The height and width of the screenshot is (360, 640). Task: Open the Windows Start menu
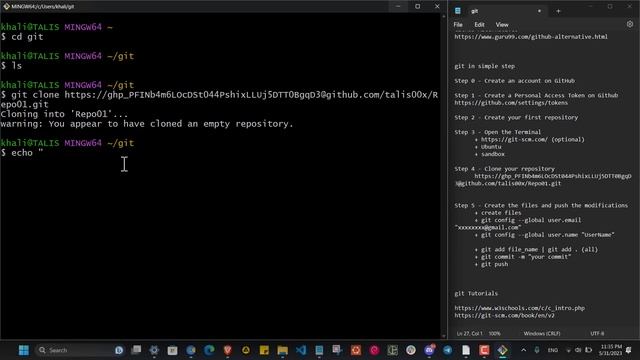click(24, 350)
